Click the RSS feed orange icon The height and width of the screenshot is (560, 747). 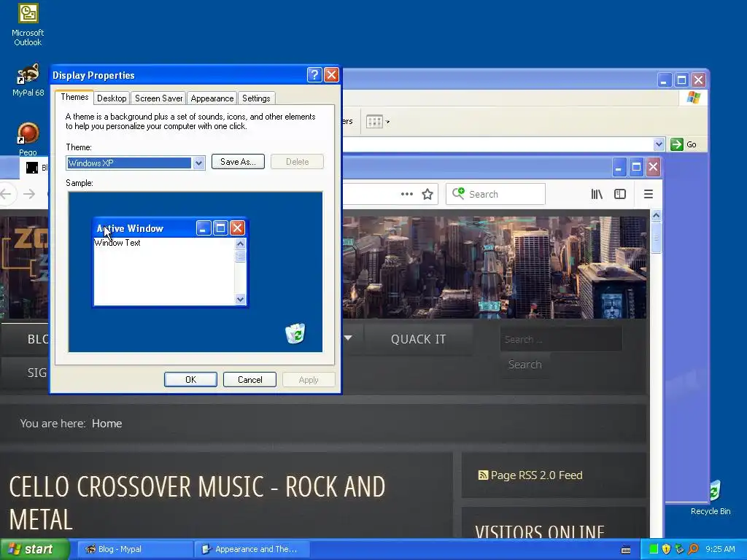point(483,475)
